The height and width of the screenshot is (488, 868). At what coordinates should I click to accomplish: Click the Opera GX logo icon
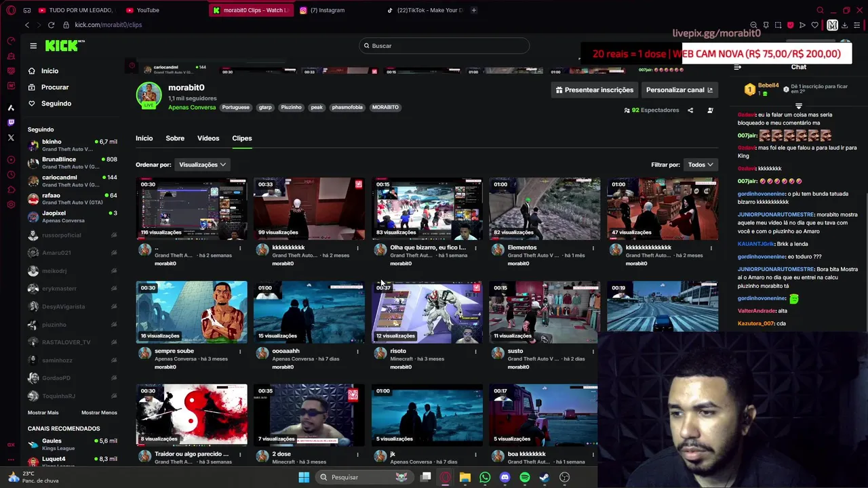pyautogui.click(x=10, y=10)
